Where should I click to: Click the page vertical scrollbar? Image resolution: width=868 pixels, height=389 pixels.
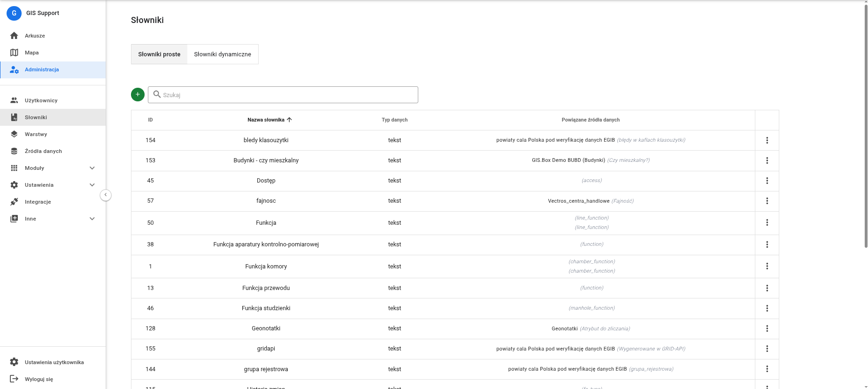click(866, 127)
